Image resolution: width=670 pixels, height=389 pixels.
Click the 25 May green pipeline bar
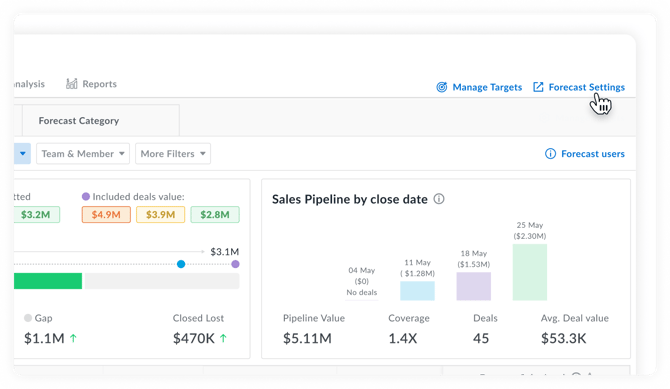530,272
